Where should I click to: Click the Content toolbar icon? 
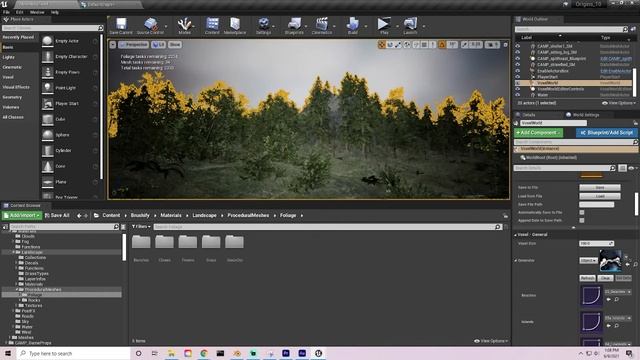pos(212,26)
